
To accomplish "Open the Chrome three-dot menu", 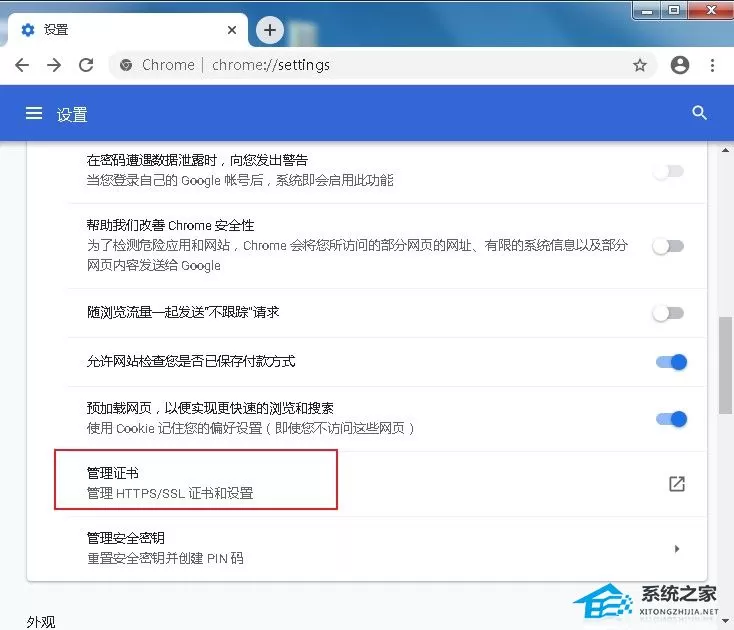I will tap(712, 65).
